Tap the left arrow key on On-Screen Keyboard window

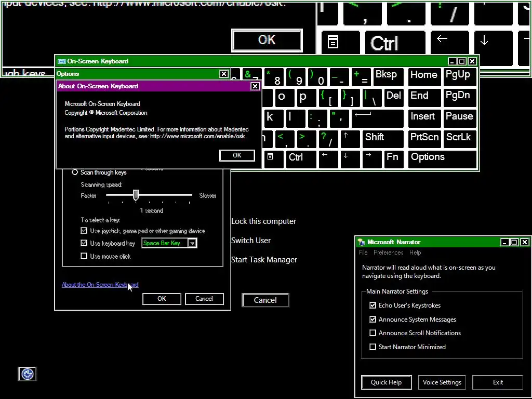[x=328, y=159]
